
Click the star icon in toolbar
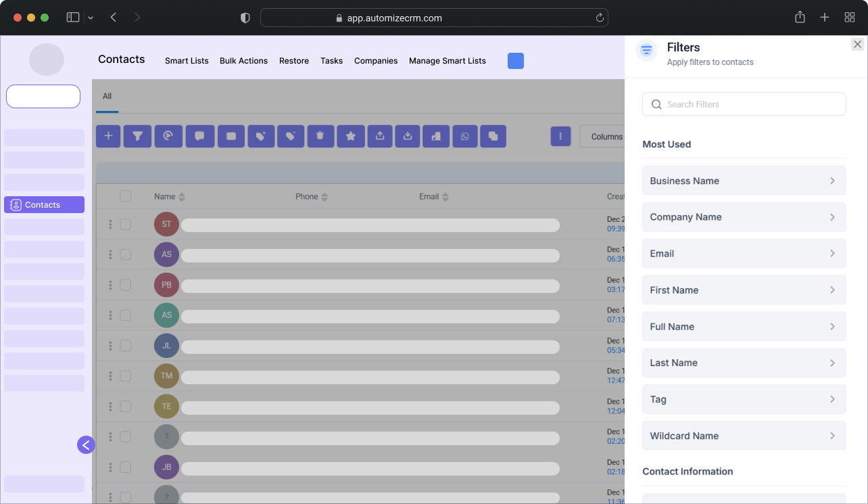tap(351, 136)
